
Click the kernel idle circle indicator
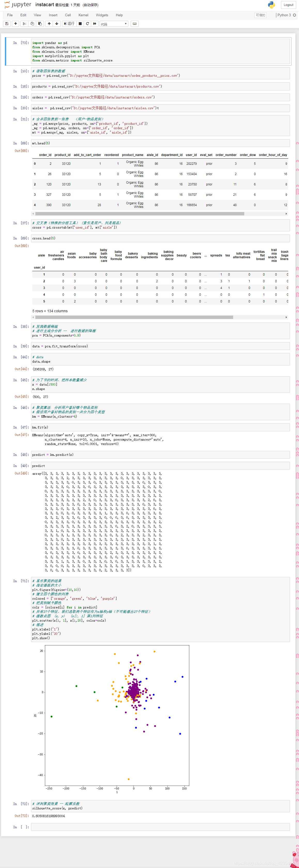(x=294, y=15)
